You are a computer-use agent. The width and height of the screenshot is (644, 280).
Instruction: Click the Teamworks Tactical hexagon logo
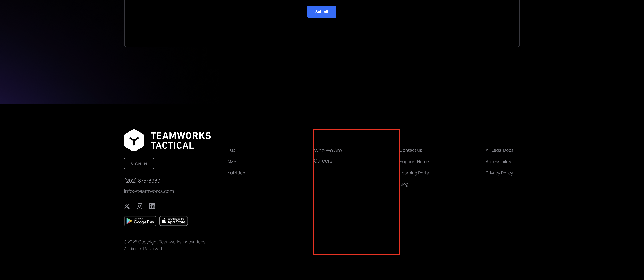pos(134,140)
